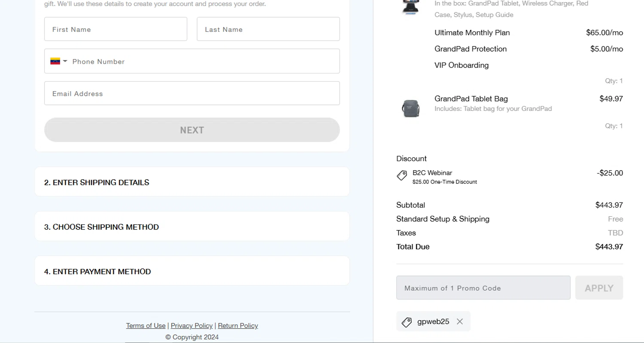Expand 3. Choose Shipping Method section
The width and height of the screenshot is (644, 343).
click(x=192, y=227)
